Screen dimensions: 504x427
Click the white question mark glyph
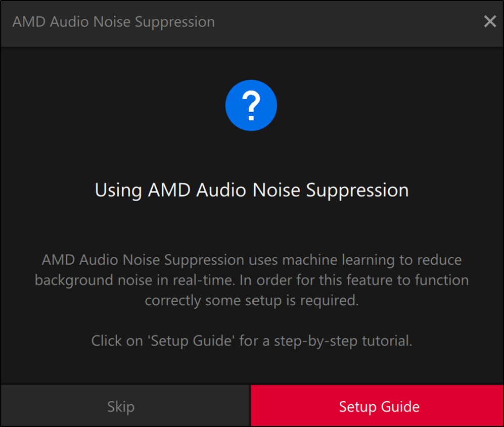coord(251,106)
